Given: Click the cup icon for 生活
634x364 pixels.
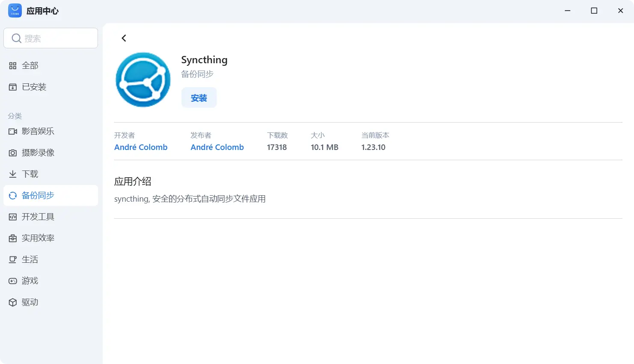Looking at the screenshot, I should [x=13, y=260].
